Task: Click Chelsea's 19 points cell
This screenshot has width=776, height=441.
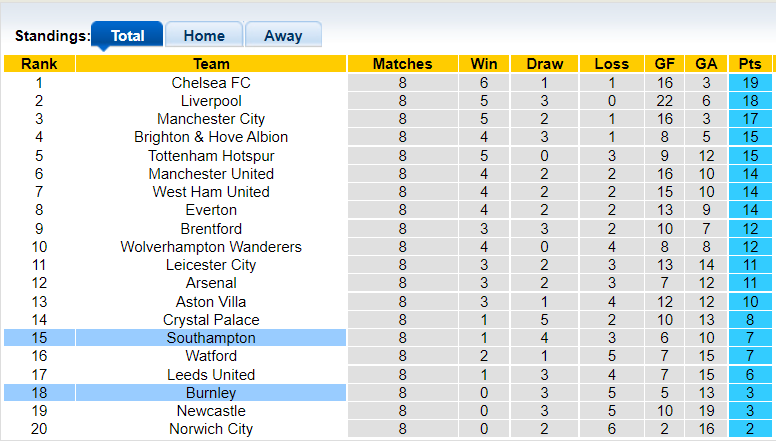Action: (x=751, y=83)
